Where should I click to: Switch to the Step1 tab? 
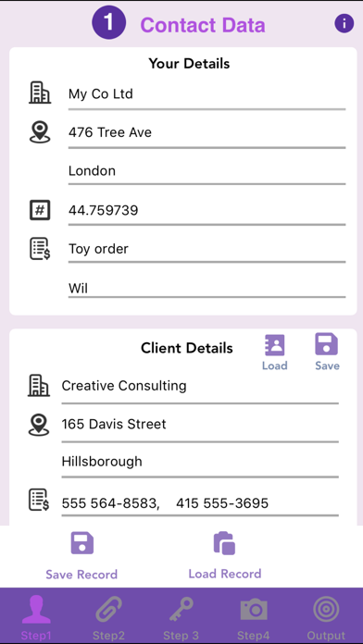(36, 618)
